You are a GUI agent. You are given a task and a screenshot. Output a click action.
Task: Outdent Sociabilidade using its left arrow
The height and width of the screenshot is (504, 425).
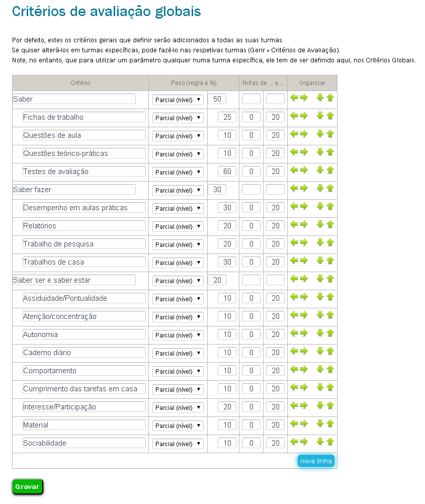point(294,442)
